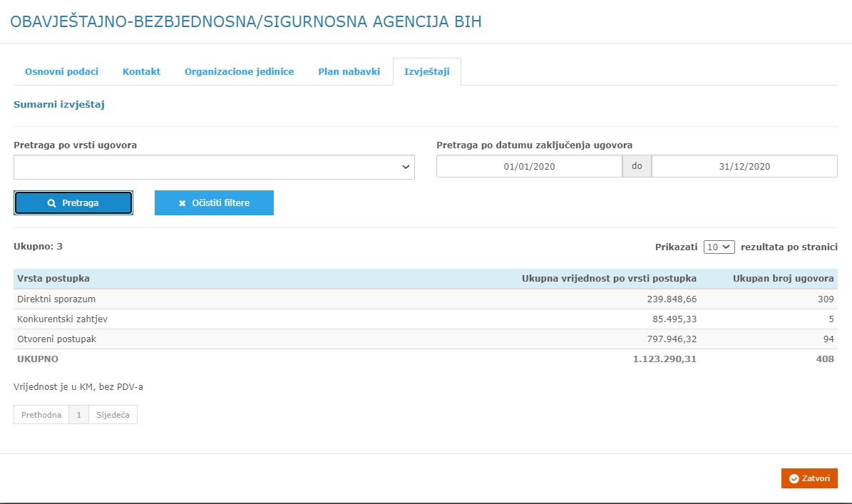
Task: Open the contract type dropdown
Action: (214, 168)
